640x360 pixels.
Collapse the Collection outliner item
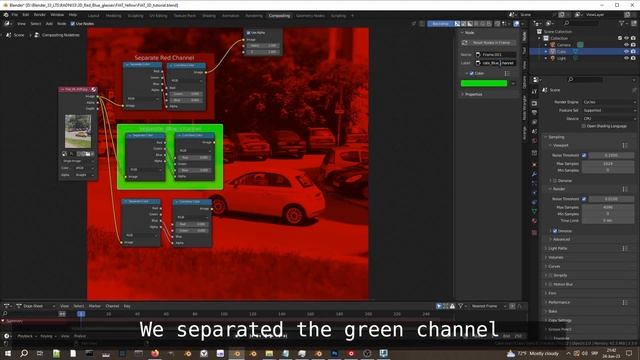pos(540,38)
